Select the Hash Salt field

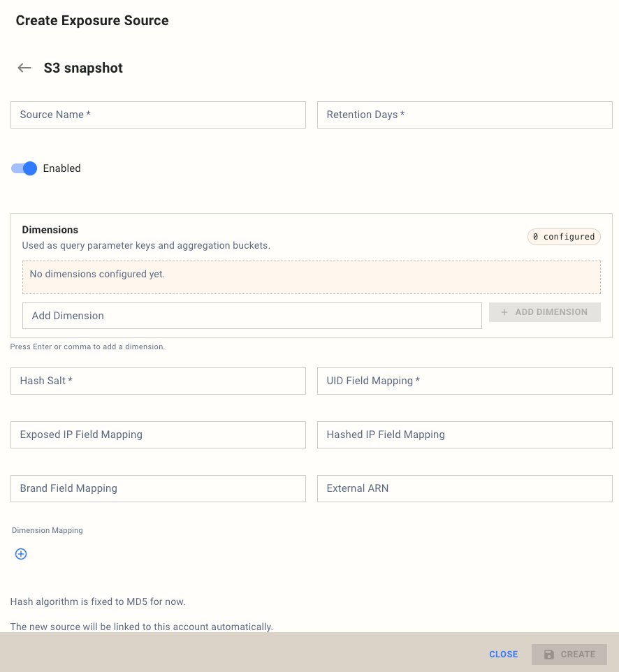pos(158,381)
